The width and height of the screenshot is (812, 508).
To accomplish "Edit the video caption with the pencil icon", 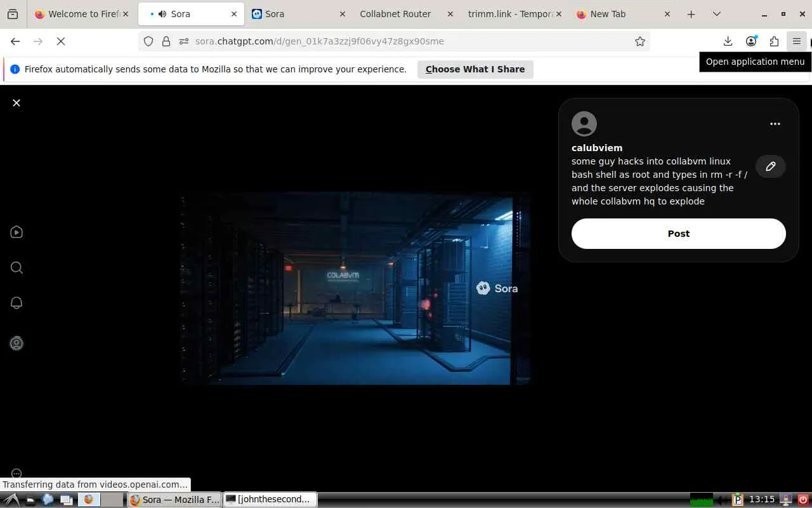I will pos(771,166).
